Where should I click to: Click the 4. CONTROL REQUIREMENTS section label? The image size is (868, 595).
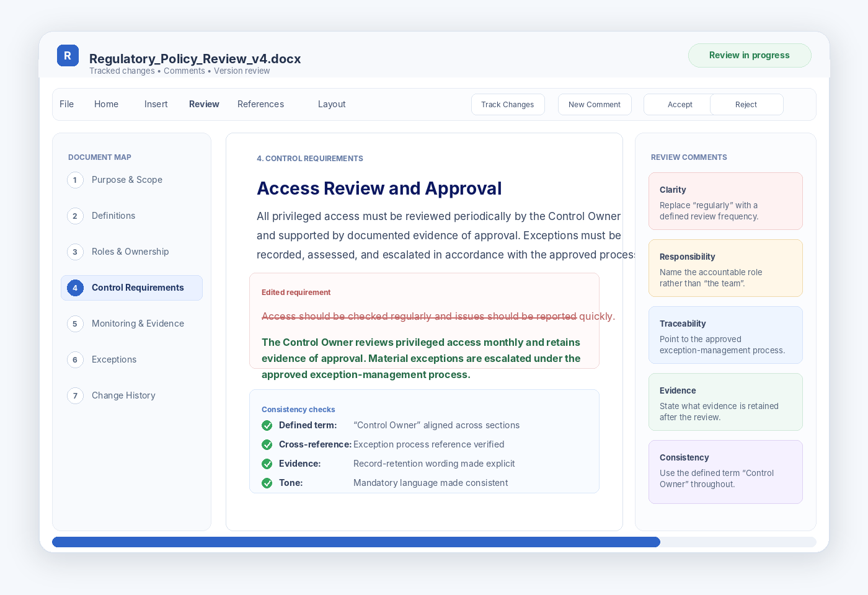coord(310,159)
